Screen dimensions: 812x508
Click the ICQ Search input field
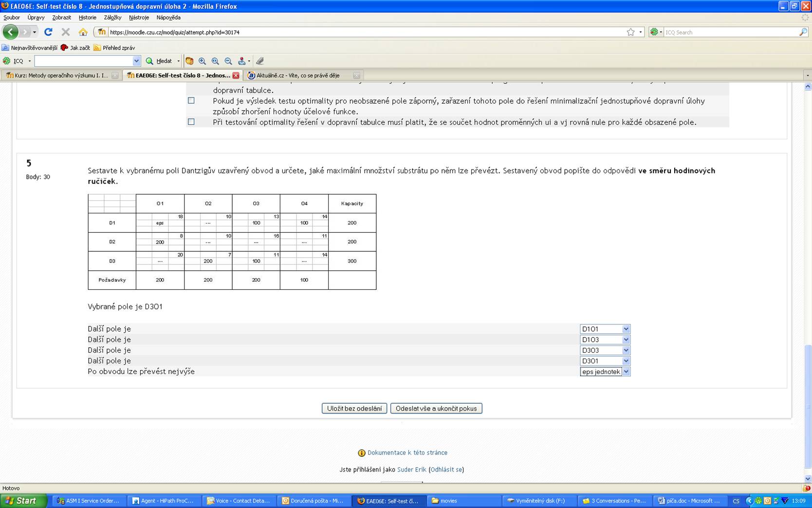pyautogui.click(x=731, y=32)
